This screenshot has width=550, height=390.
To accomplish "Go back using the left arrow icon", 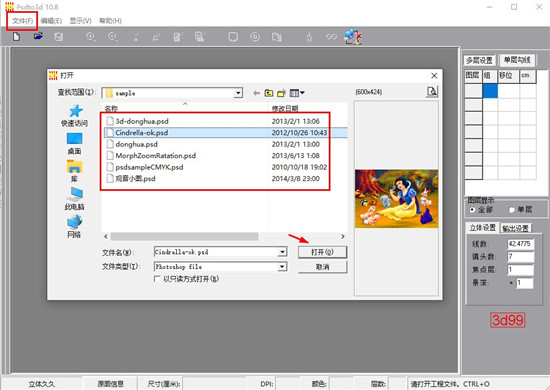I will (256, 93).
